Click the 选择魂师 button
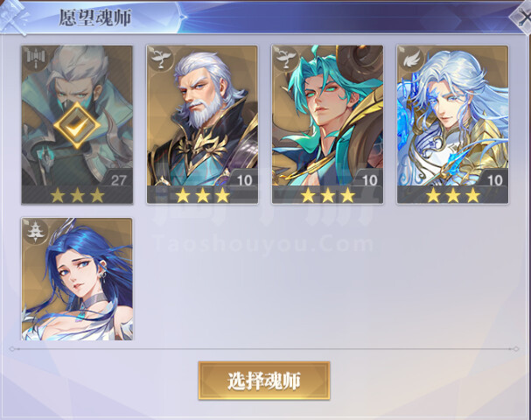 click(x=264, y=381)
